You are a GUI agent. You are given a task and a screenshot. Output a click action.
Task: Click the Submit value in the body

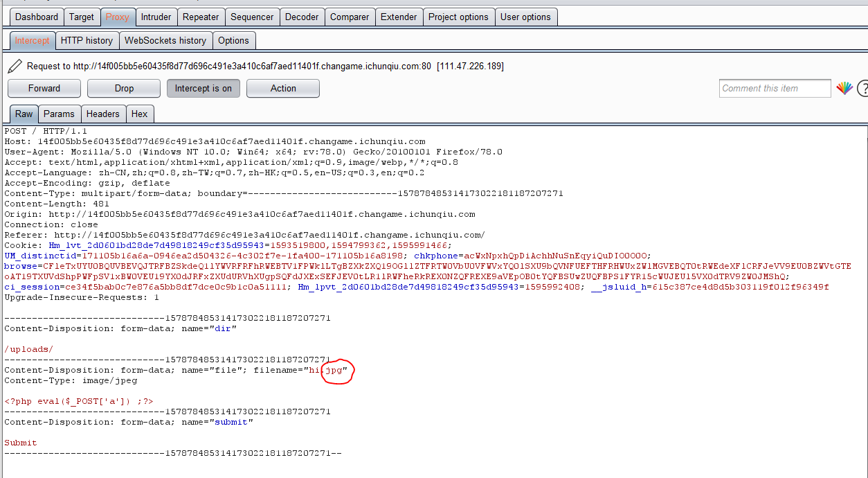[x=21, y=443]
